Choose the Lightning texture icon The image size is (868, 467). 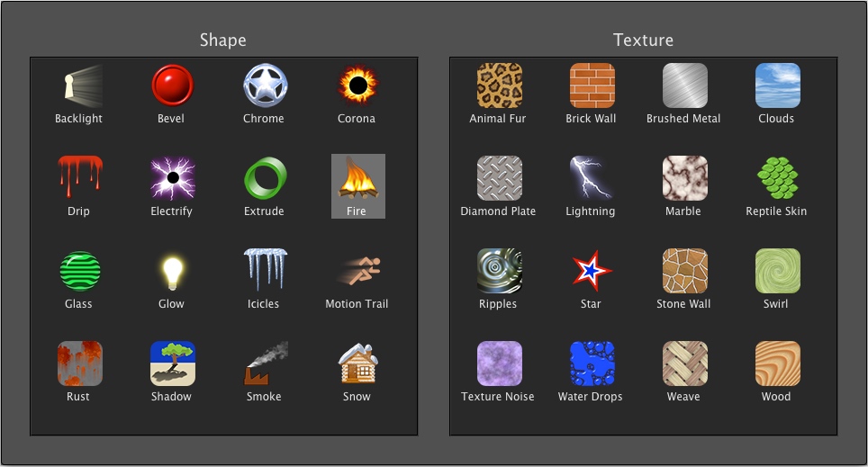pos(592,178)
